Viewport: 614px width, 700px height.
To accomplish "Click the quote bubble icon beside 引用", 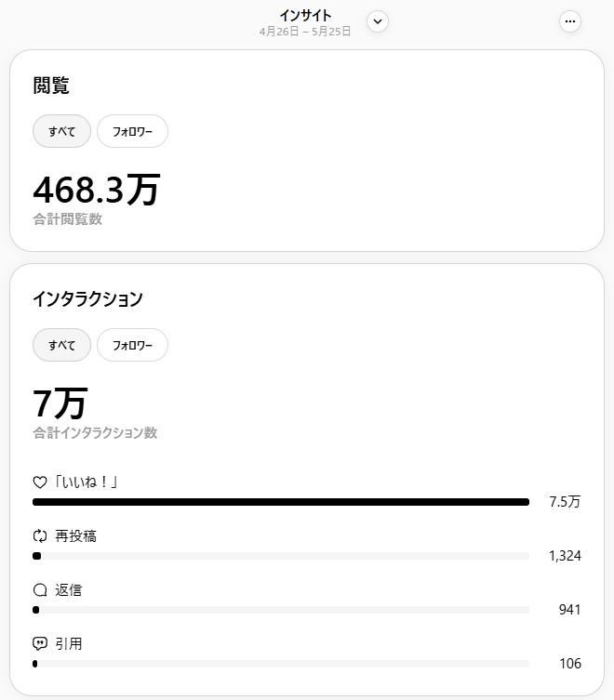I will pos(40,643).
